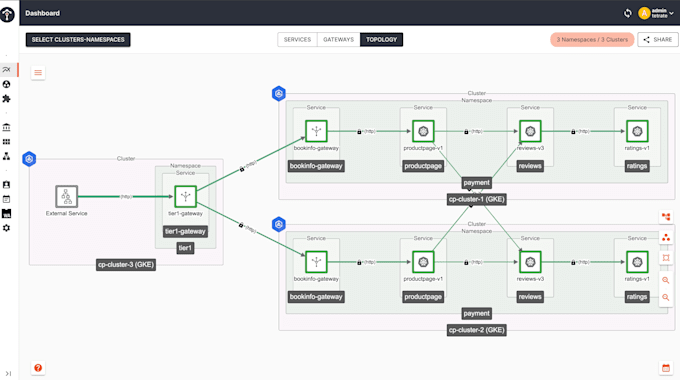
Task: Click the ratings-v1 node in cp-cluster-1
Action: pos(637,131)
